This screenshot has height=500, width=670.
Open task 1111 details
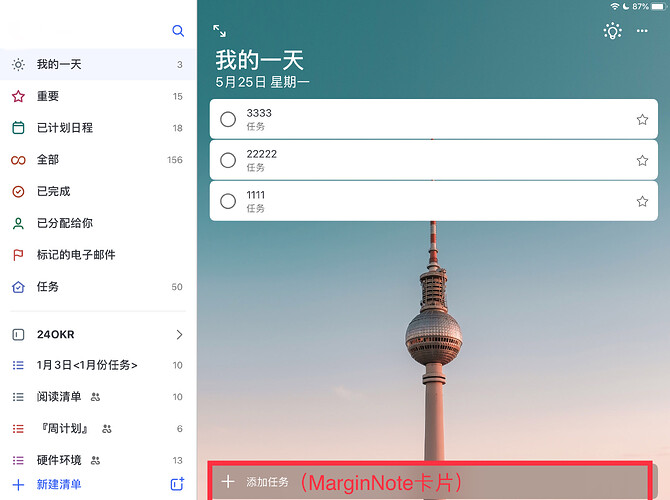(x=433, y=201)
